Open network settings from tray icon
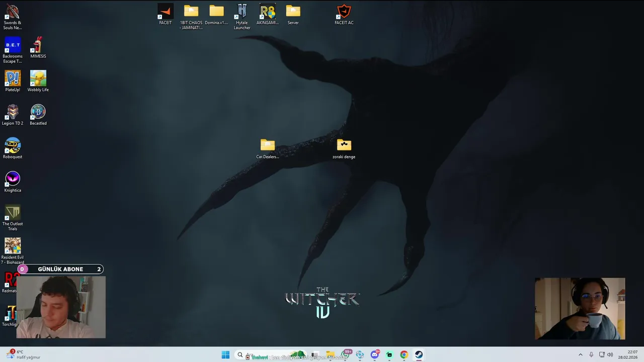 (x=602, y=355)
